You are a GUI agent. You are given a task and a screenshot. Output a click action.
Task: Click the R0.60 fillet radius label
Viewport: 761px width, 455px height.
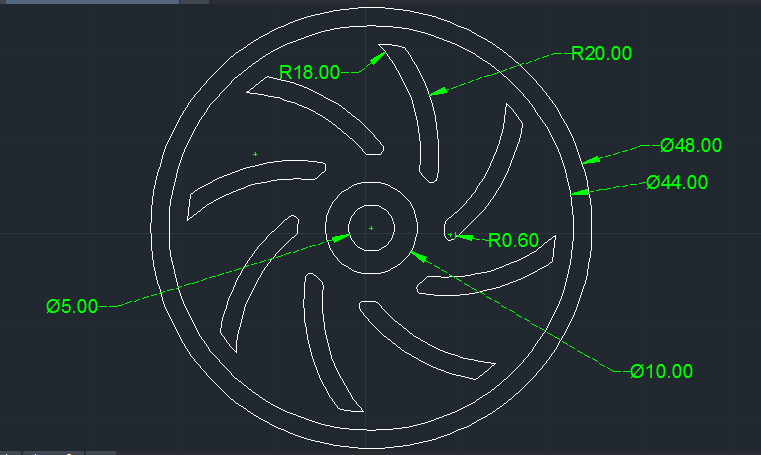(513, 240)
